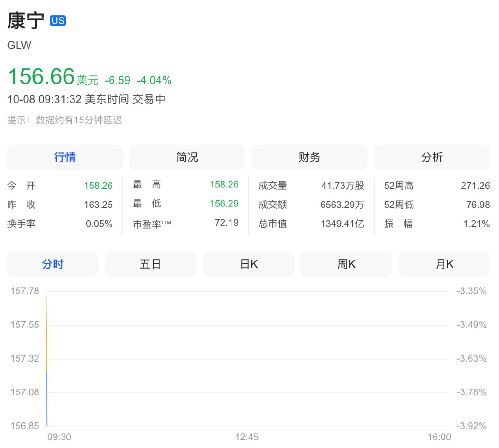Screen dimensions: 499x448
Task: Click the 振幅 value 1.21%
Action: click(477, 224)
